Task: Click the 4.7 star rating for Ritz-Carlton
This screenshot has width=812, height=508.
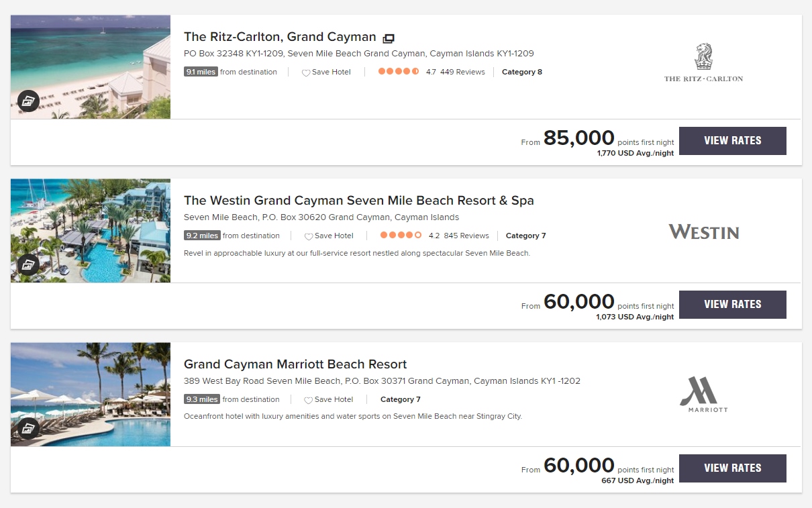Action: coord(398,71)
